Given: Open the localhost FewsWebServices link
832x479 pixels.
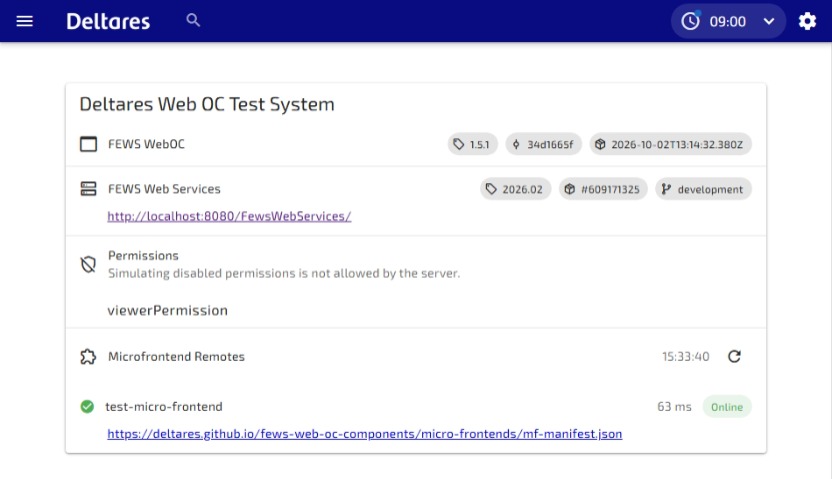Looking at the screenshot, I should click(229, 216).
